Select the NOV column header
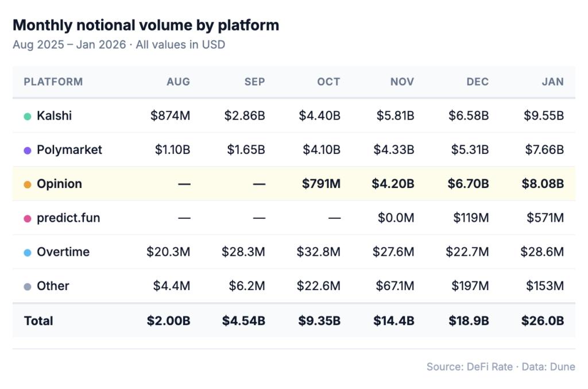The height and width of the screenshot is (389, 588). (402, 82)
